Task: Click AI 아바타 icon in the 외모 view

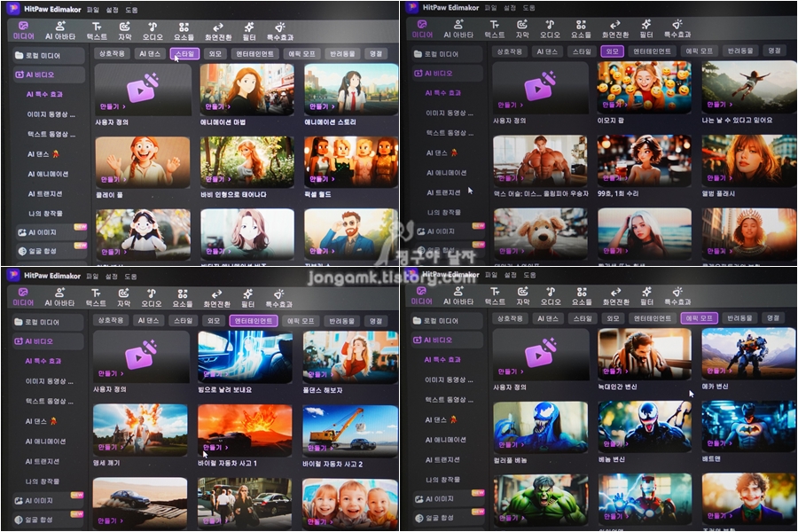Action: (458, 29)
